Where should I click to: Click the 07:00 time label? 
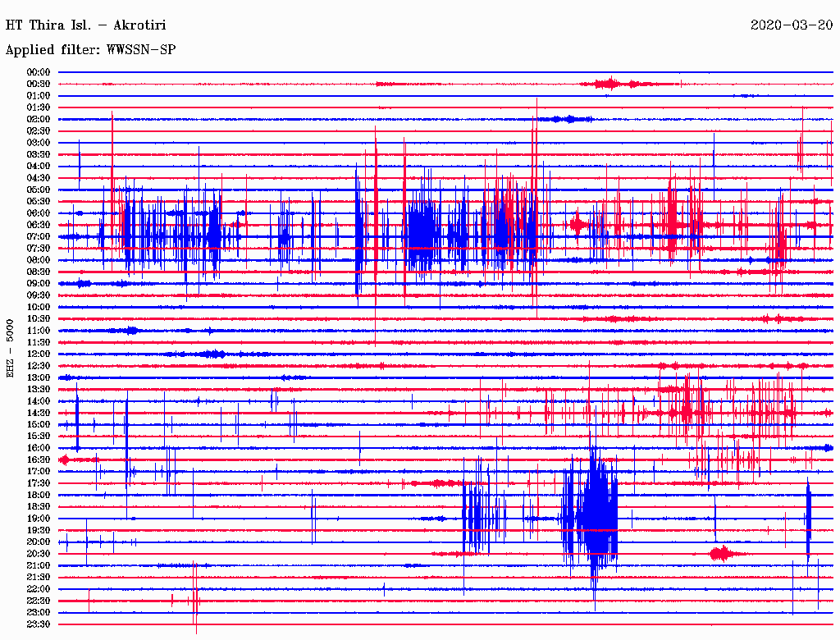coord(39,237)
